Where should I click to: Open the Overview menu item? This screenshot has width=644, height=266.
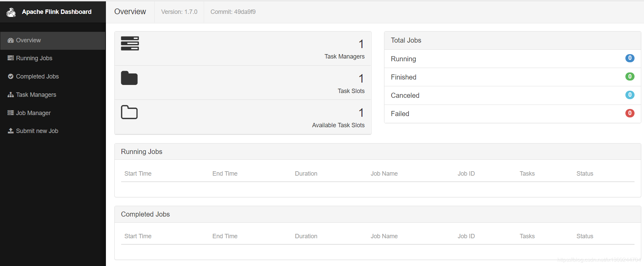(53, 41)
